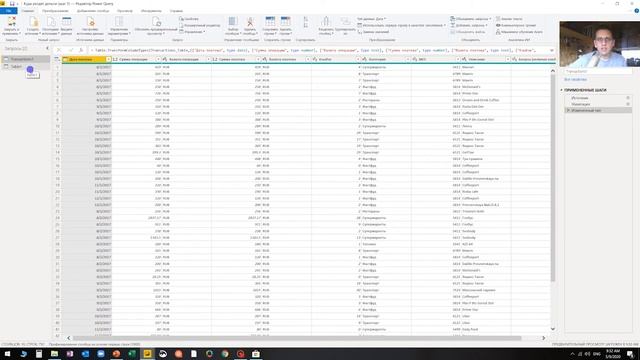
Task: Open Data Type: Date (Тип данных) dropdown
Action: coord(371,19)
